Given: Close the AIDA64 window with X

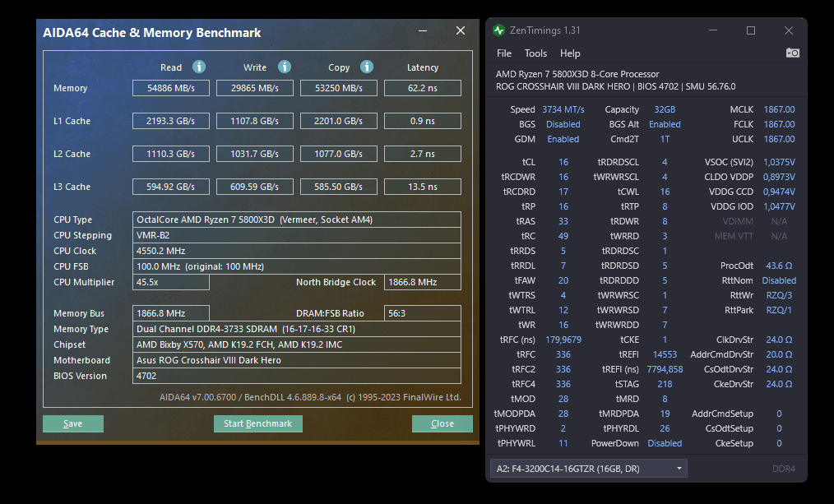Looking at the screenshot, I should [461, 31].
